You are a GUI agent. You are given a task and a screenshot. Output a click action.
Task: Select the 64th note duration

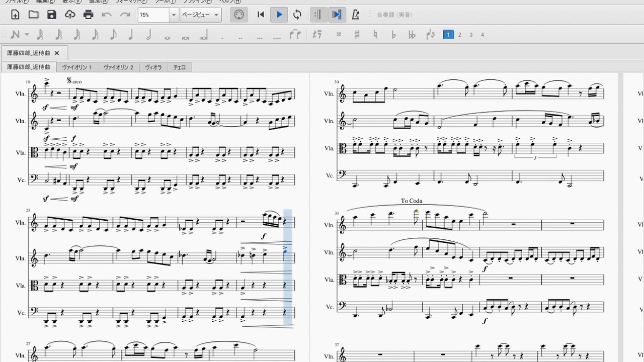(58, 35)
